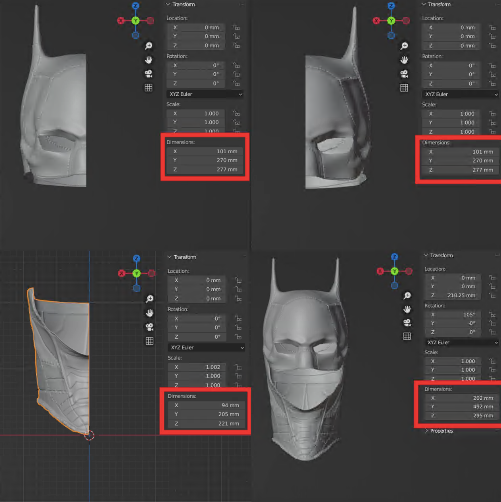Viewport: 501px width, 502px height.
Task: Click blue Z gizmo axis in bottom-right full-cowl screenshot
Action: (x=395, y=257)
